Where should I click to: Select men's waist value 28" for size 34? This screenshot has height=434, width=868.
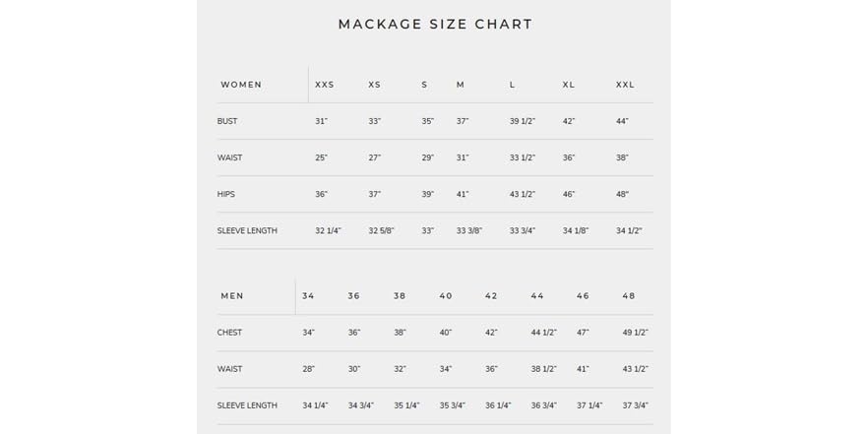click(309, 369)
